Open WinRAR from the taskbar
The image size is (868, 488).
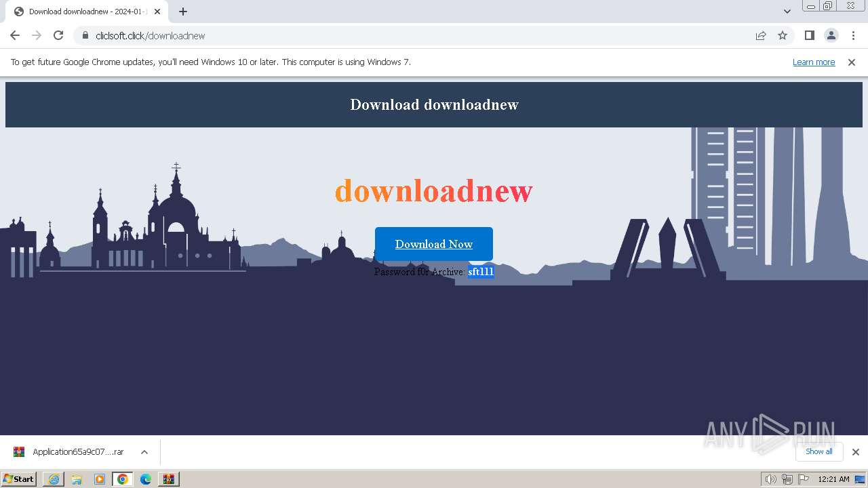169,479
